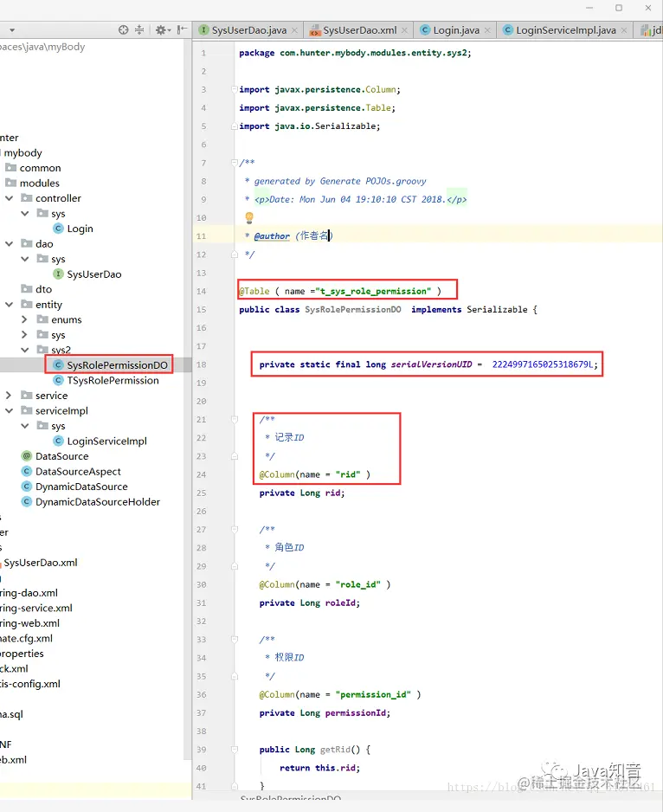Select SysUserDao.xml in project tree
This screenshot has height=812, width=663.
tap(41, 563)
